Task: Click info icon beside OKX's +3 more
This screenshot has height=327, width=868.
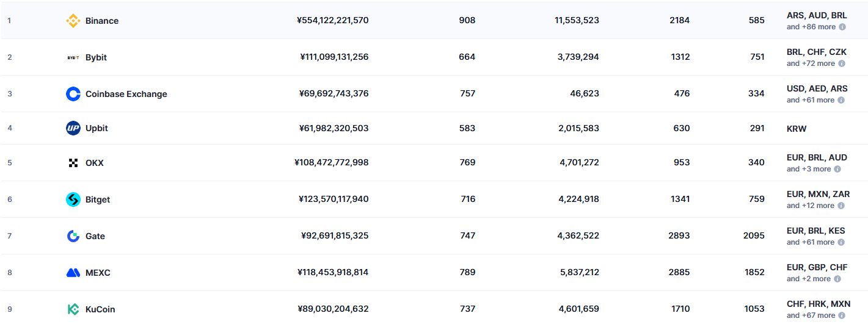Action: 837,169
